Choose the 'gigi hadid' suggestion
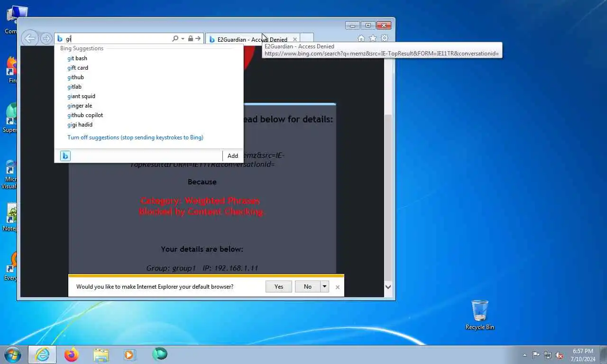This screenshot has width=607, height=364. tap(149, 125)
